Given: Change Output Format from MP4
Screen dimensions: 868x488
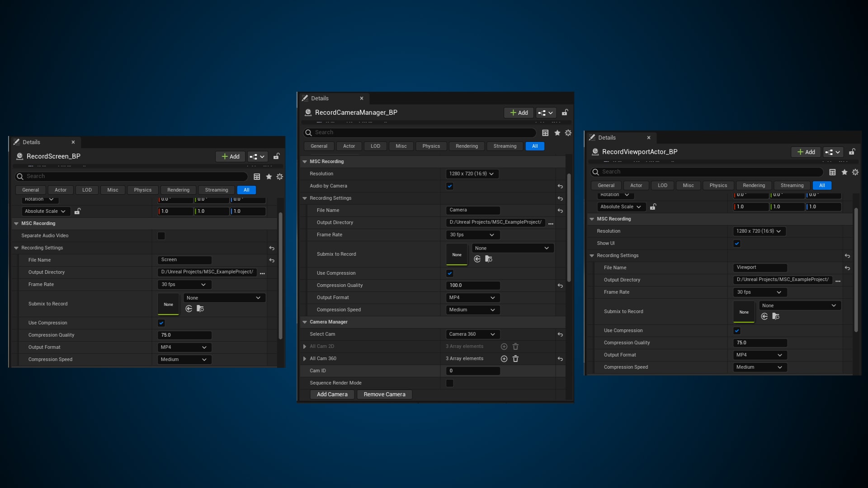Looking at the screenshot, I should point(472,297).
